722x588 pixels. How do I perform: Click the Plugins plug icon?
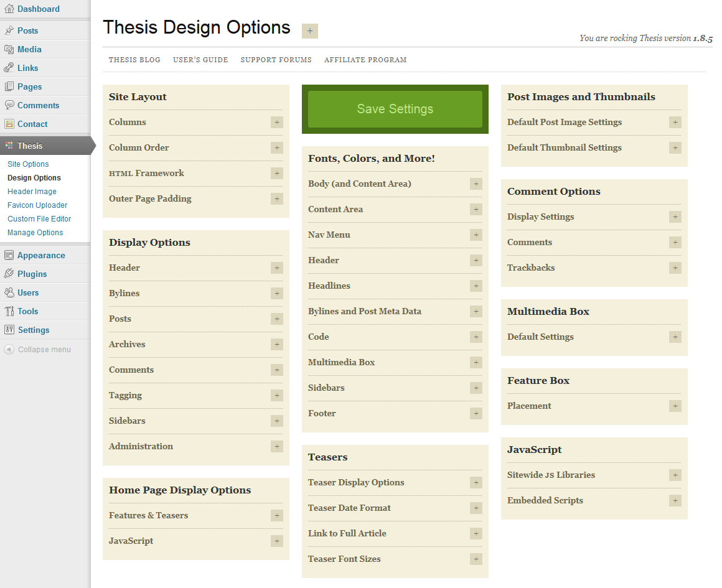coord(9,274)
